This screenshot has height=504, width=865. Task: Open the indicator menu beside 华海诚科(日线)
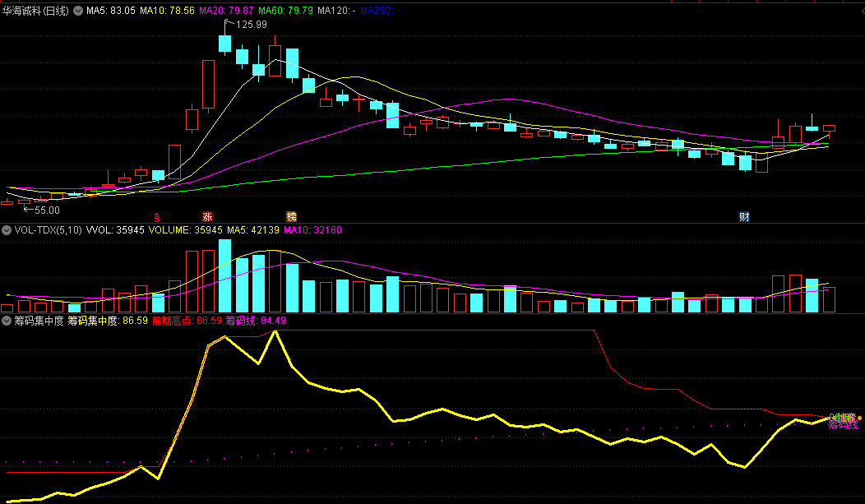tap(78, 11)
